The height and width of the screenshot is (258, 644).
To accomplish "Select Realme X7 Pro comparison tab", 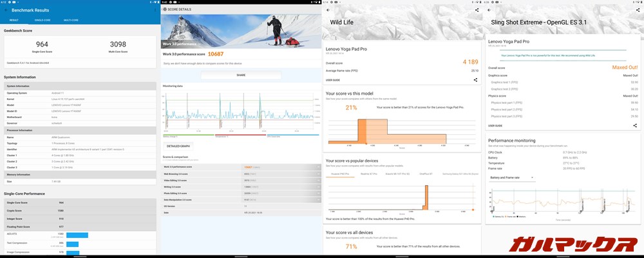I will 368,174.
